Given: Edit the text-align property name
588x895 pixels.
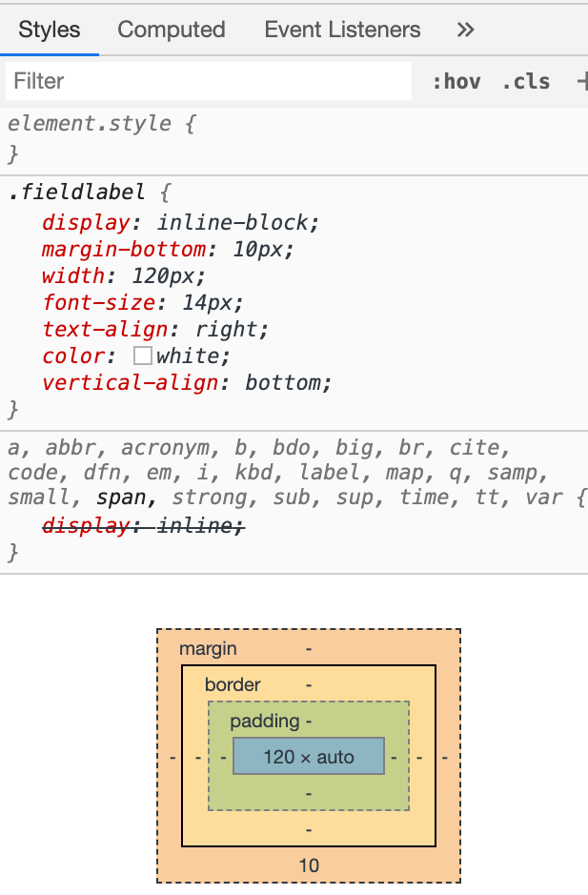Looking at the screenshot, I should [105, 330].
